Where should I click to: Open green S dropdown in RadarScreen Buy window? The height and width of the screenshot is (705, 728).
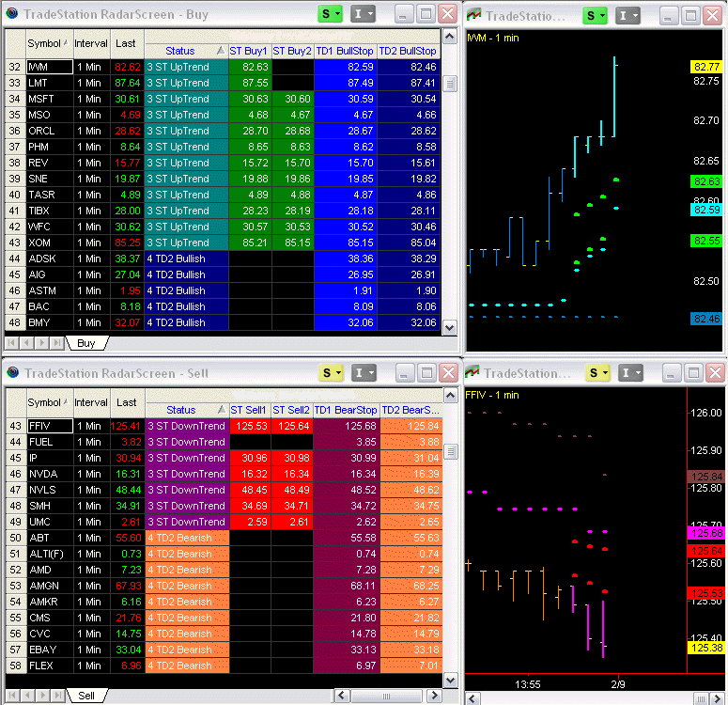pos(330,14)
